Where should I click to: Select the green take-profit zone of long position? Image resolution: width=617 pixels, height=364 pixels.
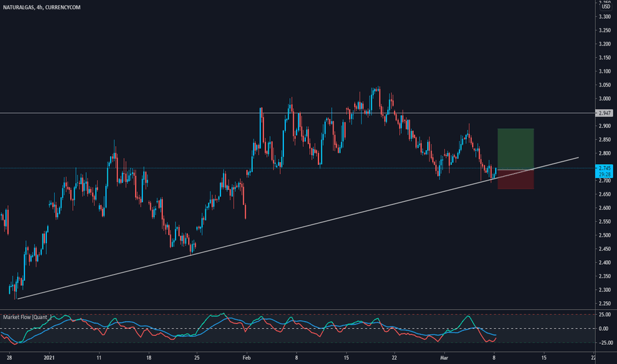coord(516,149)
